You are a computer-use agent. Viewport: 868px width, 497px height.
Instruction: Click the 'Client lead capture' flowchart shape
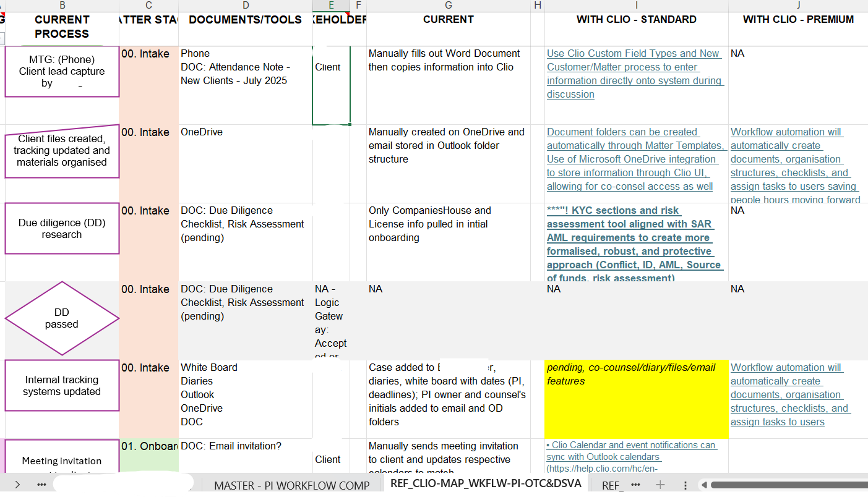point(61,71)
